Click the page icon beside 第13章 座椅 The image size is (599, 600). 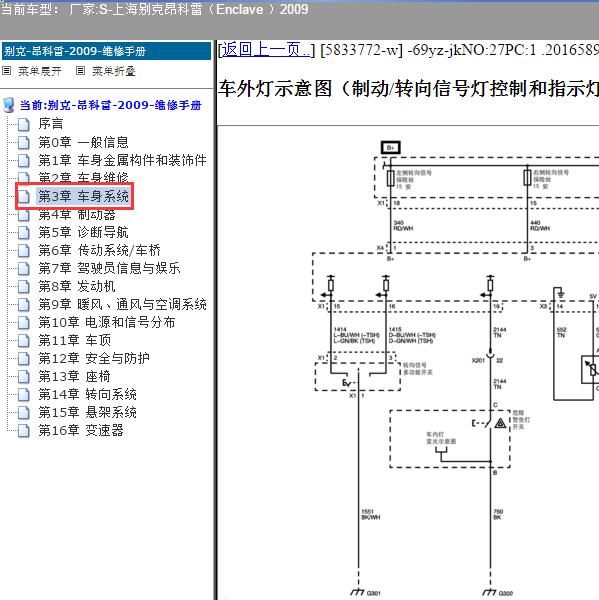(24, 377)
